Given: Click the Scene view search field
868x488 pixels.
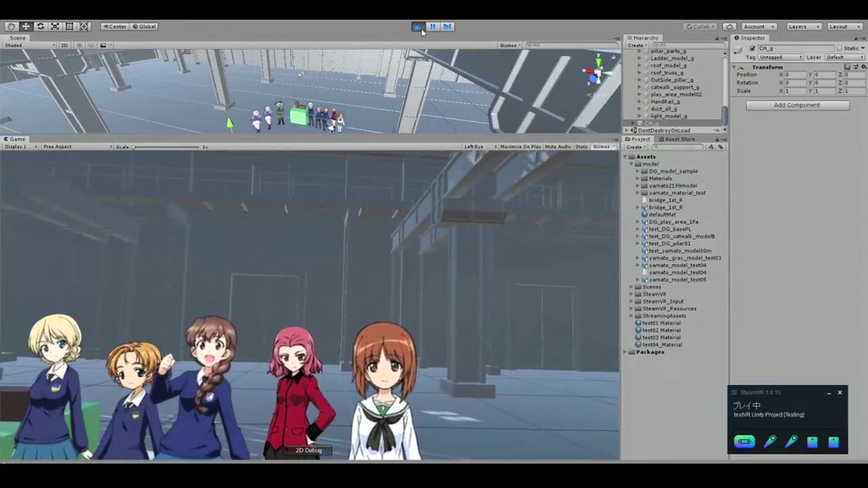Looking at the screenshot, I should (571, 45).
